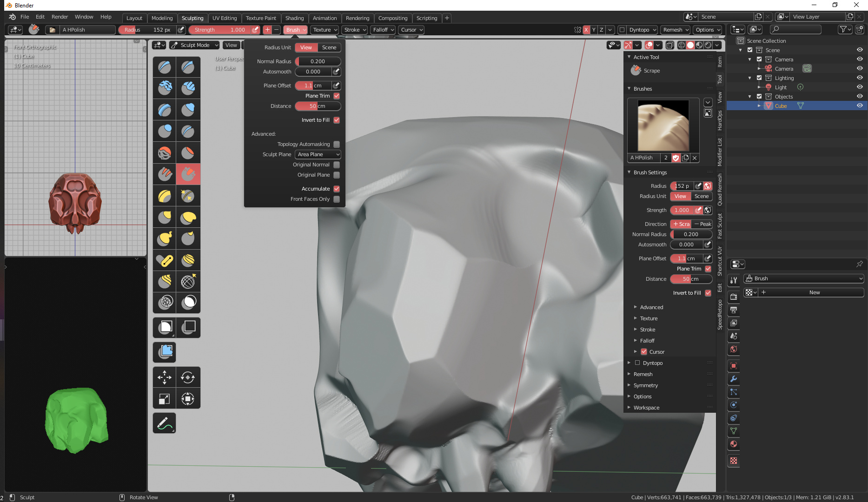Screen dimensions: 868x502
Task: Open the Tool sidebar tab
Action: tap(720, 79)
